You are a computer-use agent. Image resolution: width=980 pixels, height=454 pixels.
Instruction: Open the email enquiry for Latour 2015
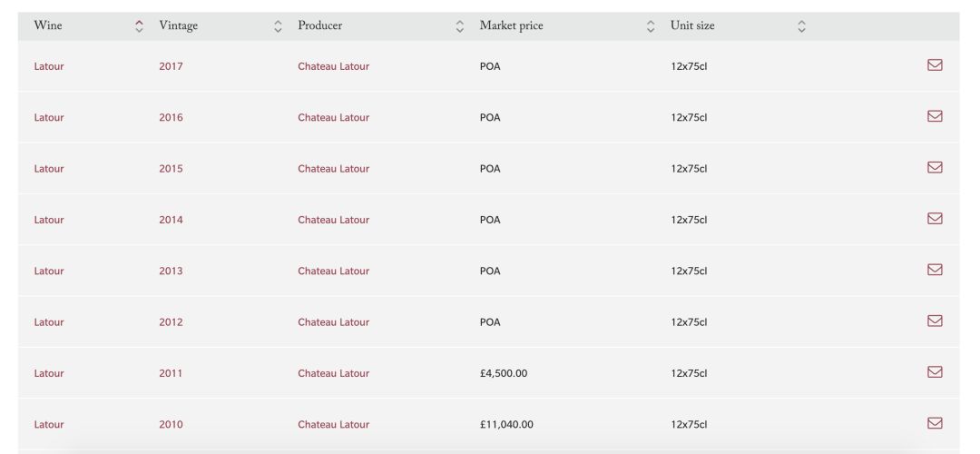point(935,167)
